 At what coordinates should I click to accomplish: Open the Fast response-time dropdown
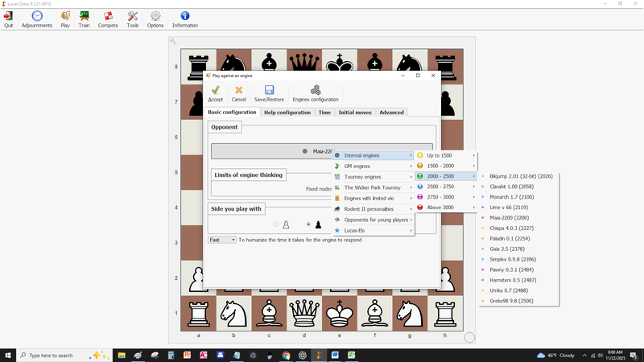[221, 240]
